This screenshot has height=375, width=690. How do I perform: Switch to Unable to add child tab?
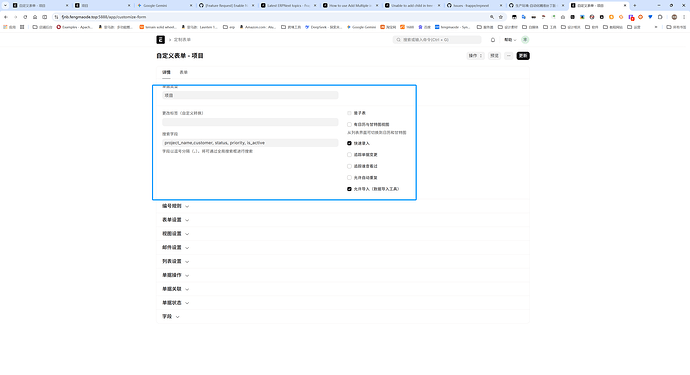coord(411,5)
